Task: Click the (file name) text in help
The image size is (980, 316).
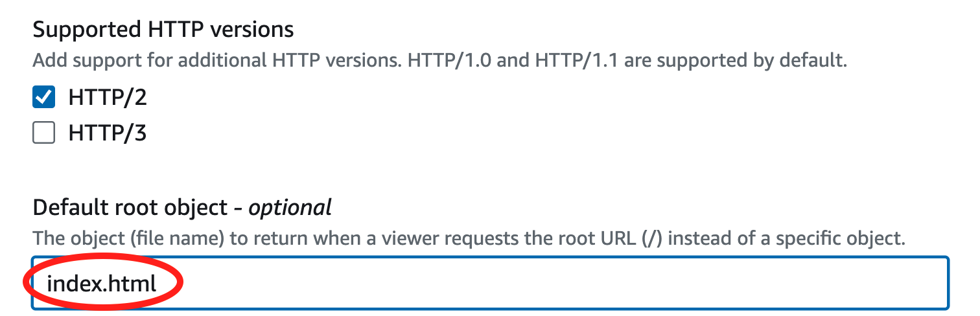Action: point(176,238)
